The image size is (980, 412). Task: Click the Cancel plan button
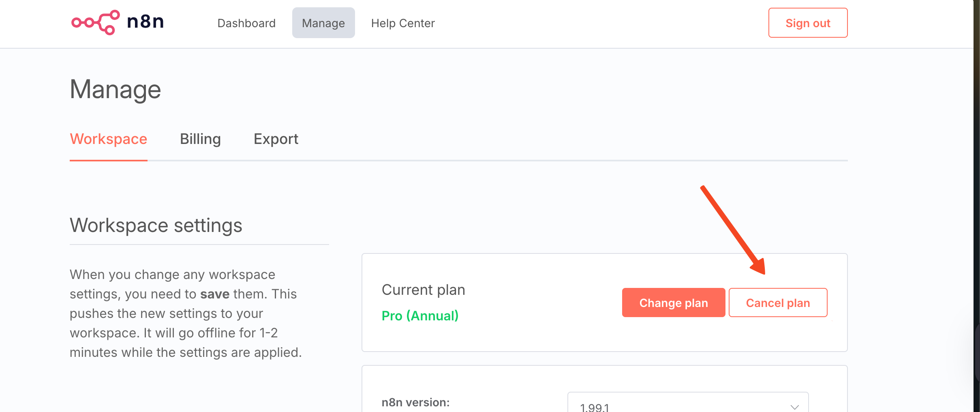(x=778, y=303)
